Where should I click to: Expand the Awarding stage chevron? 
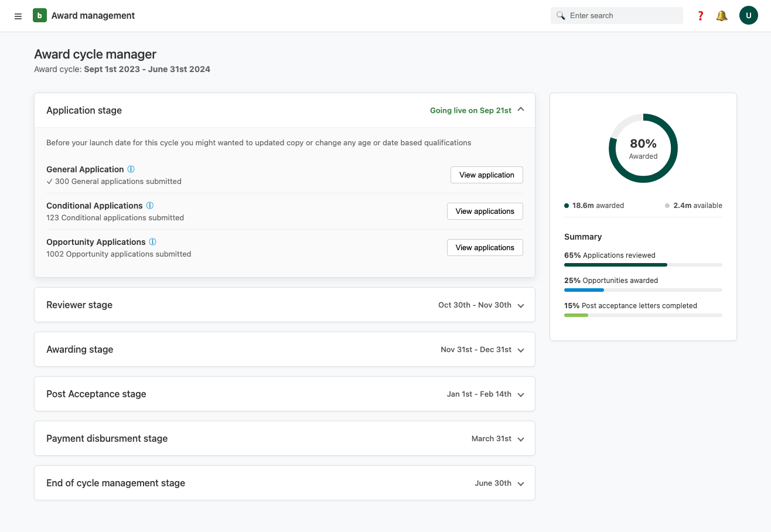(x=521, y=350)
